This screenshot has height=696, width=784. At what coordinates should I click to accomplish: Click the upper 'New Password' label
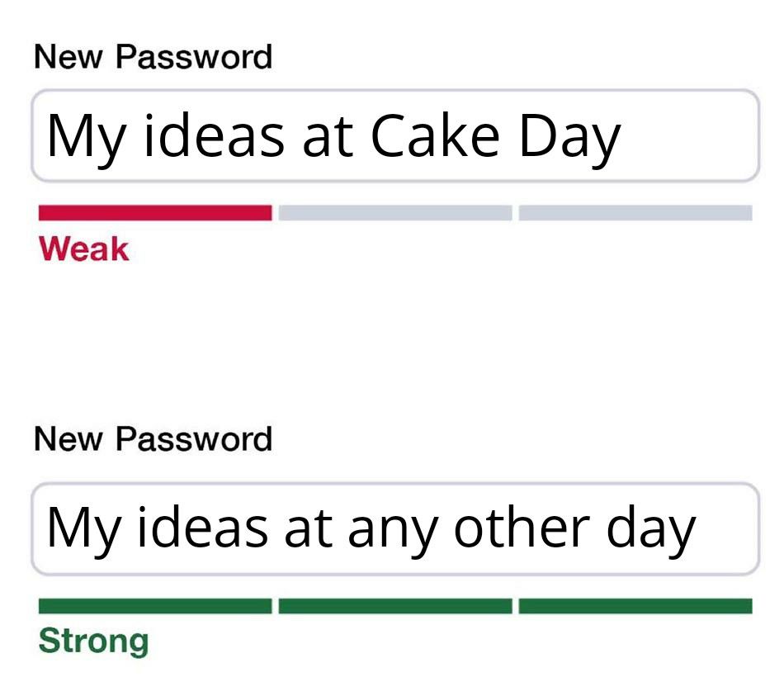(153, 57)
